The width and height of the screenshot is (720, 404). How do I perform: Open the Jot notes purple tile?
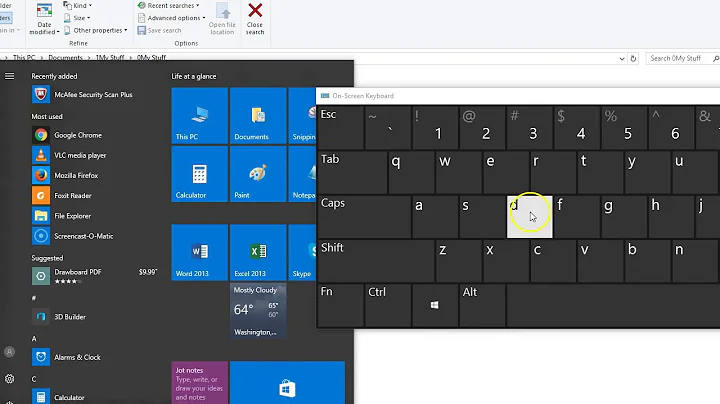pyautogui.click(x=199, y=383)
